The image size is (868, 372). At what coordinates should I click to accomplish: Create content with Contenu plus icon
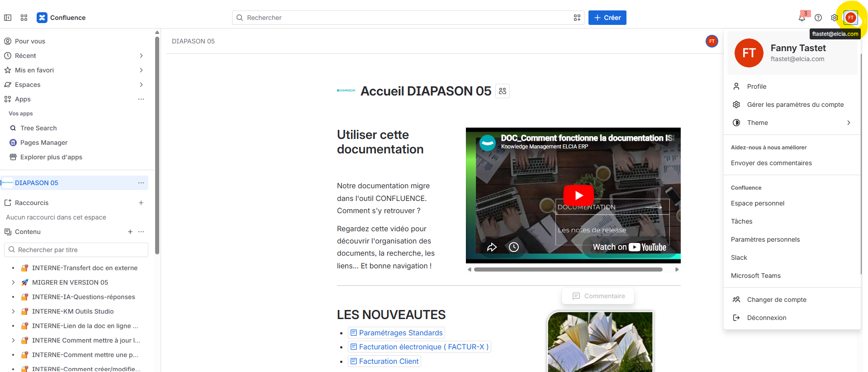click(x=130, y=232)
